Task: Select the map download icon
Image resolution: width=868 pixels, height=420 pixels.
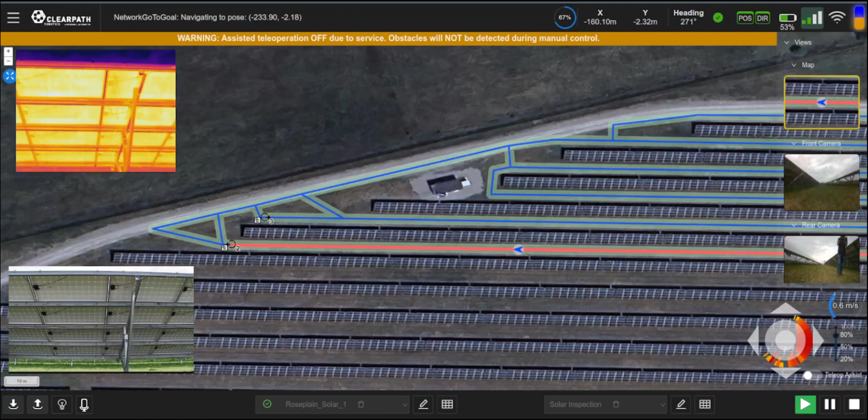Action: coord(14,404)
